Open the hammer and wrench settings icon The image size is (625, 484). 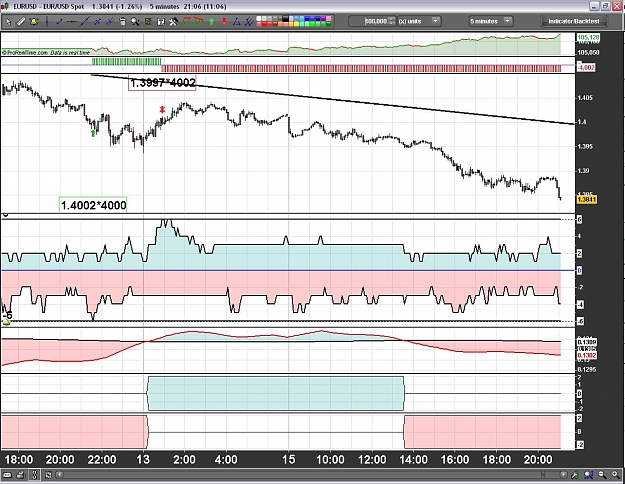pyautogui.click(x=173, y=22)
